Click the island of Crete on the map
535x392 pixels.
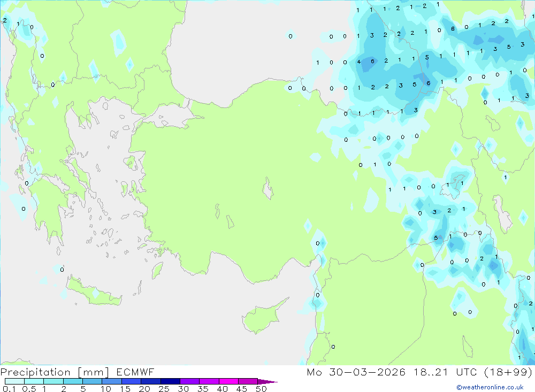[x=94, y=293]
